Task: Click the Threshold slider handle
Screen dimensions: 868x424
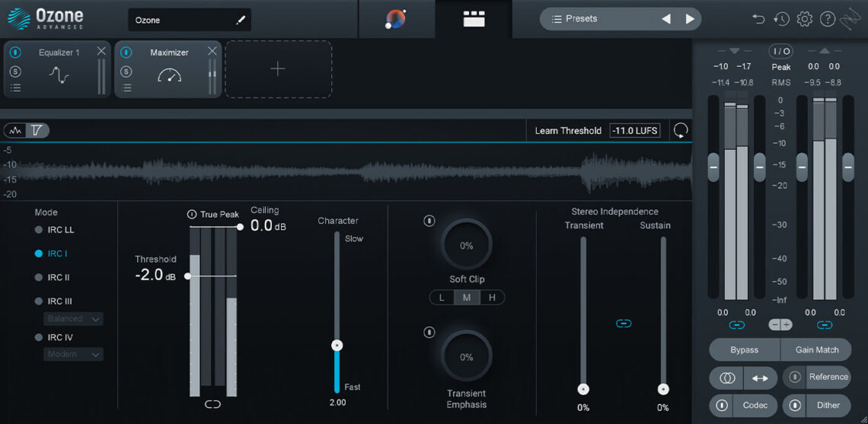Action: [187, 276]
